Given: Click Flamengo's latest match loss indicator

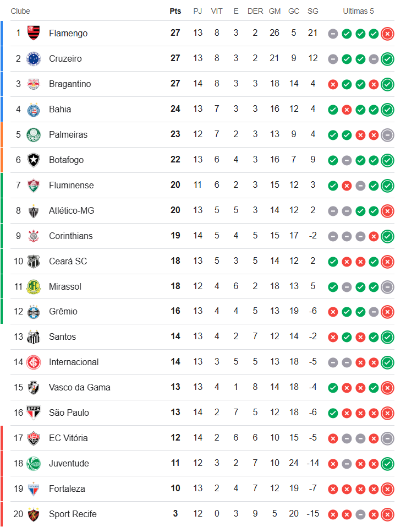Looking at the screenshot, I should click(x=387, y=34).
